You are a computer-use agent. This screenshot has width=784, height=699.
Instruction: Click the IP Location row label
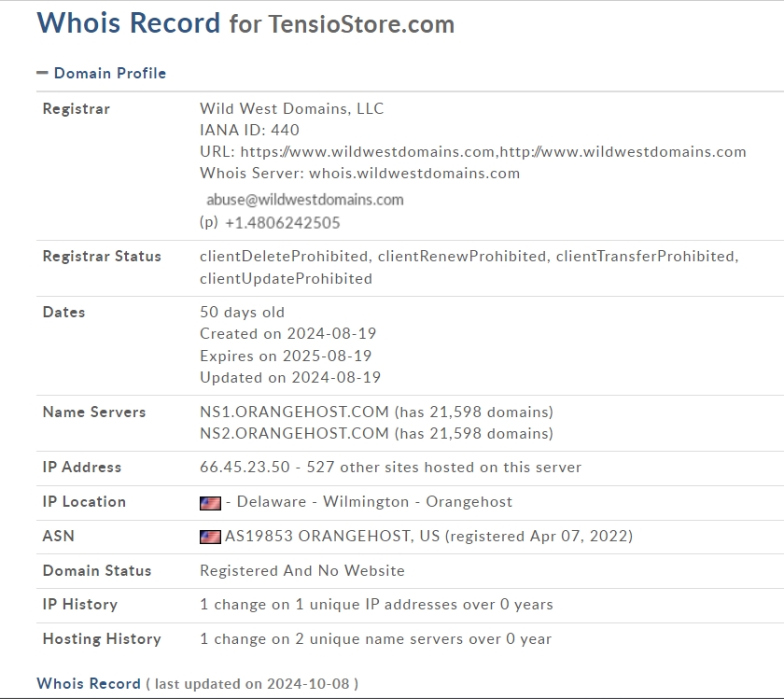(84, 501)
